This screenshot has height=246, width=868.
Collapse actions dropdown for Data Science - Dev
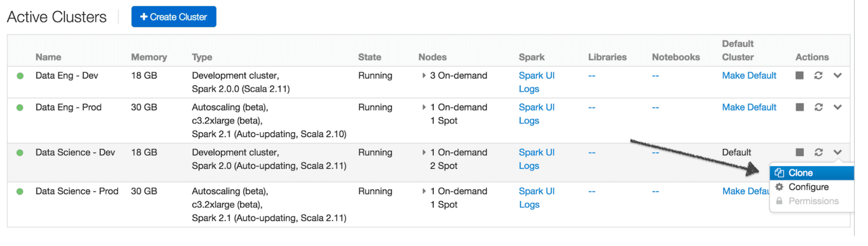(x=837, y=152)
